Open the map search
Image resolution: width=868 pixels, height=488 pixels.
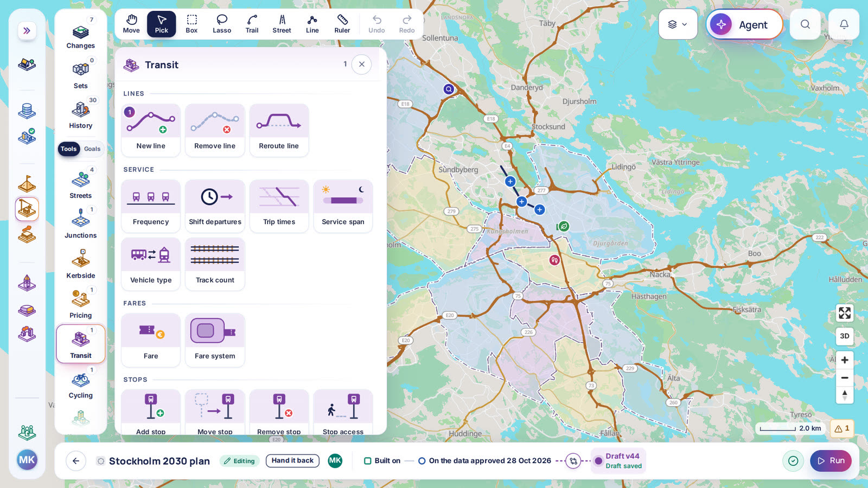[x=805, y=24]
